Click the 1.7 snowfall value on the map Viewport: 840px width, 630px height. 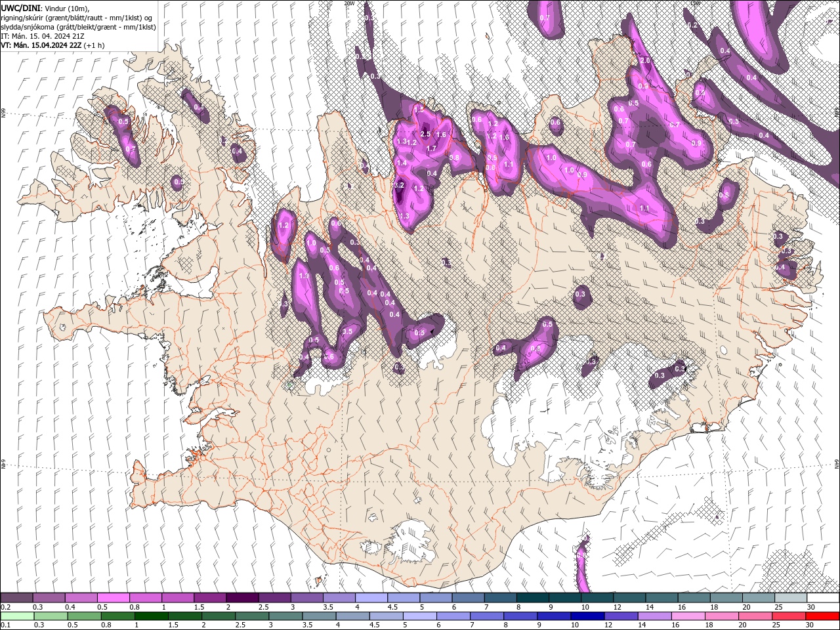(x=431, y=148)
